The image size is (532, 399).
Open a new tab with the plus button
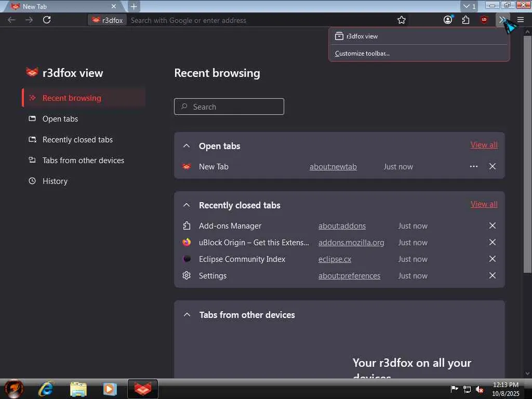[134, 6]
